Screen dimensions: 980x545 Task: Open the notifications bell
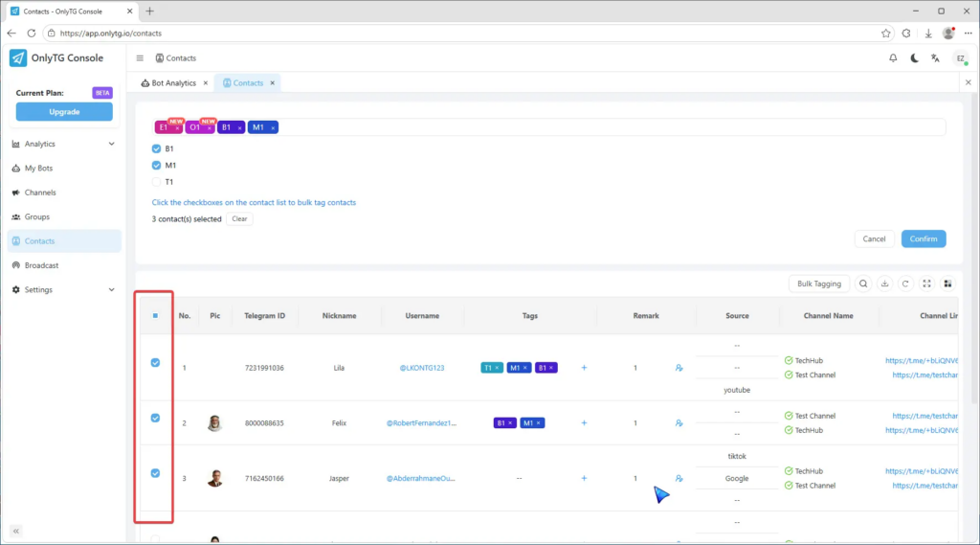point(893,58)
